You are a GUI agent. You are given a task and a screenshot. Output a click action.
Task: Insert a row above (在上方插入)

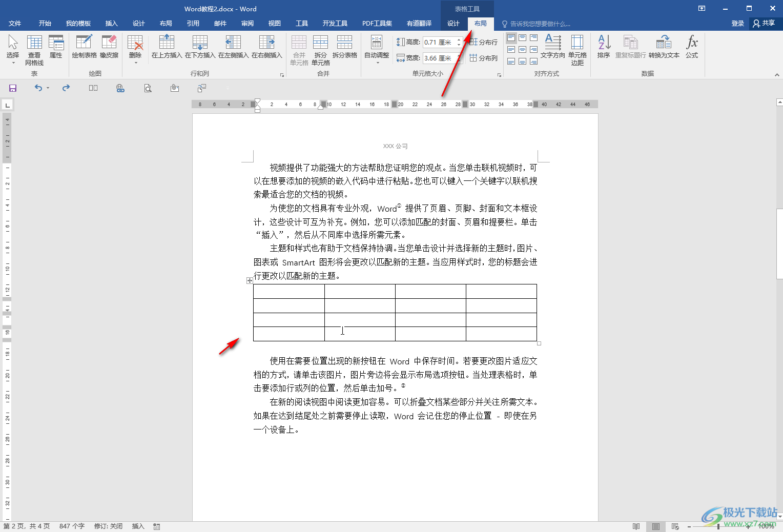coord(167,47)
